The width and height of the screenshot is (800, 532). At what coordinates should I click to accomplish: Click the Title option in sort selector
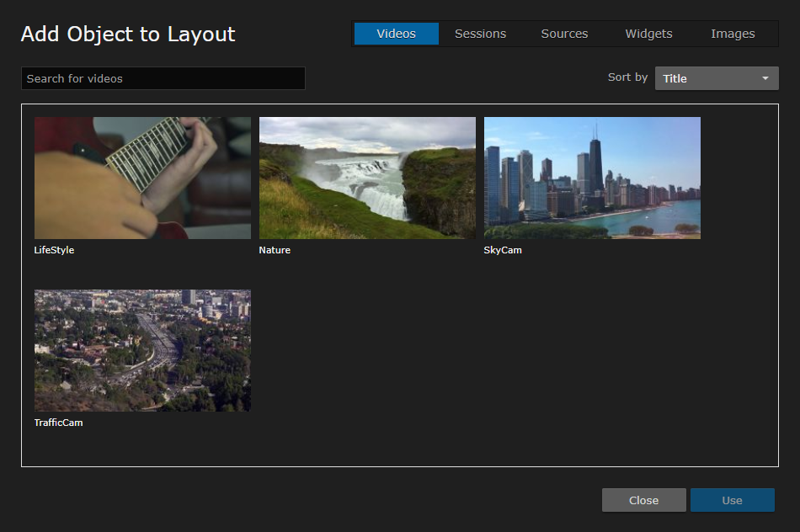pyautogui.click(x=675, y=77)
